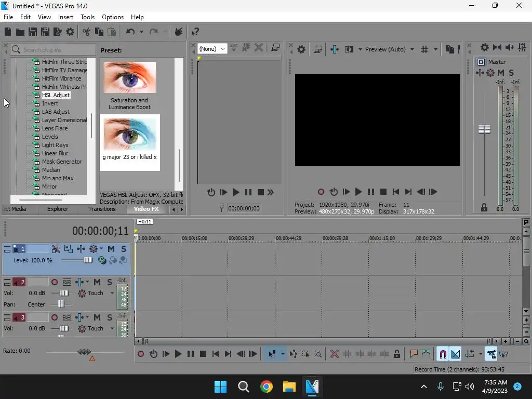Switch to the Explorer tab
Image resolution: width=532 pixels, height=399 pixels.
[x=57, y=209]
